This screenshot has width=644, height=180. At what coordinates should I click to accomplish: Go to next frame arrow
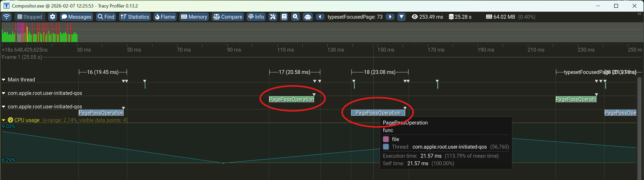coord(390,17)
